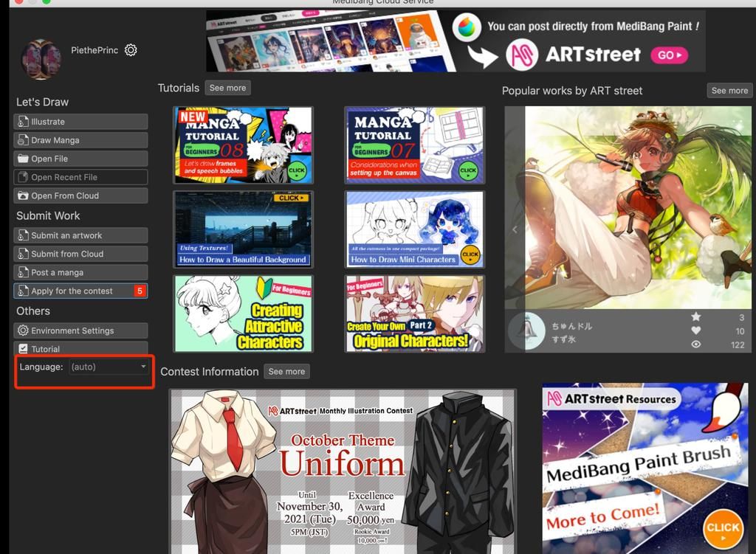
Task: Click See more next to Tutorials
Action: click(227, 89)
